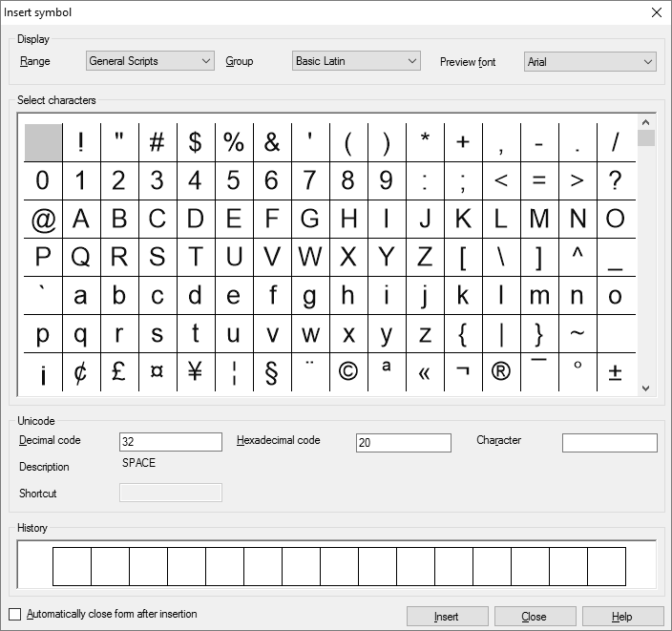Enable automatically close form after insertion
Screen dimensions: 672x631
(x=14, y=614)
